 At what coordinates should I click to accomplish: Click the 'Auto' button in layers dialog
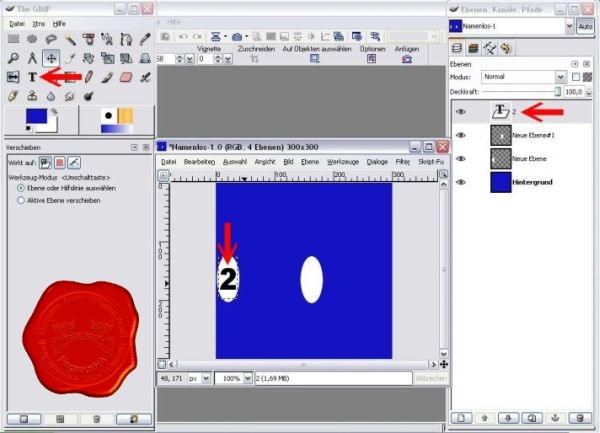[x=585, y=26]
